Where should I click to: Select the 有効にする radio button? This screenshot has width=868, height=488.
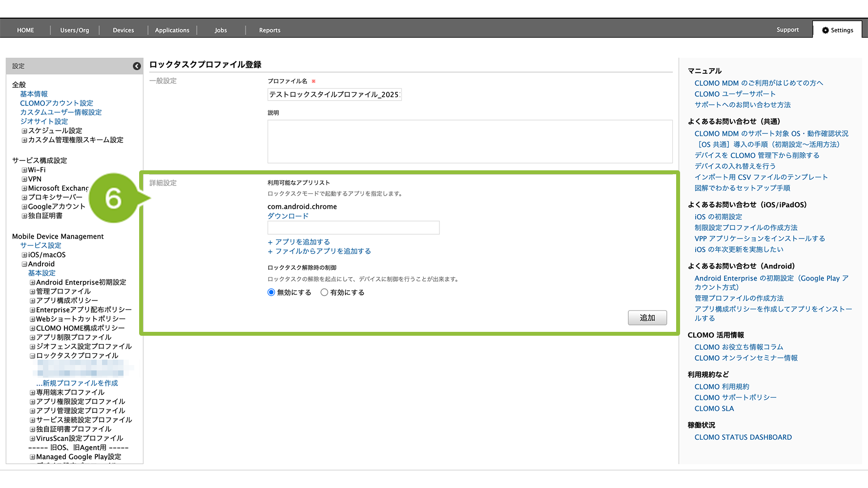tap(324, 292)
